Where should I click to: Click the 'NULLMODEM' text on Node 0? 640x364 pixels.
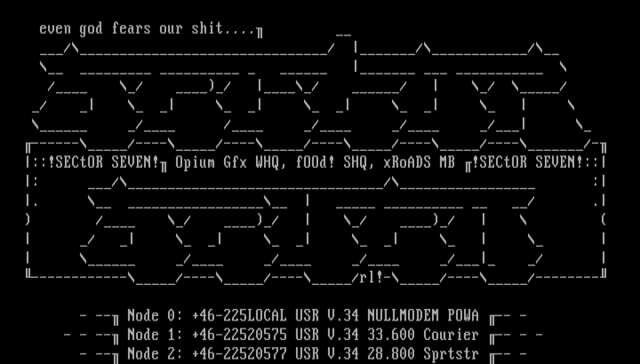pos(404,316)
